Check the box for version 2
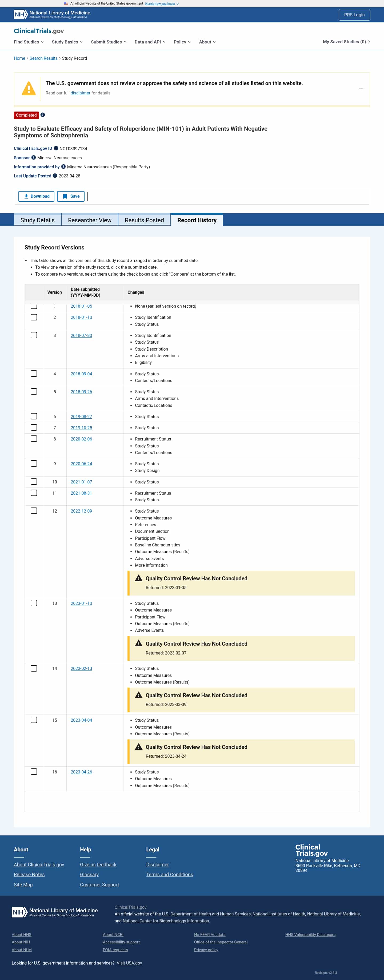This screenshot has height=980, width=384. pos(34,317)
